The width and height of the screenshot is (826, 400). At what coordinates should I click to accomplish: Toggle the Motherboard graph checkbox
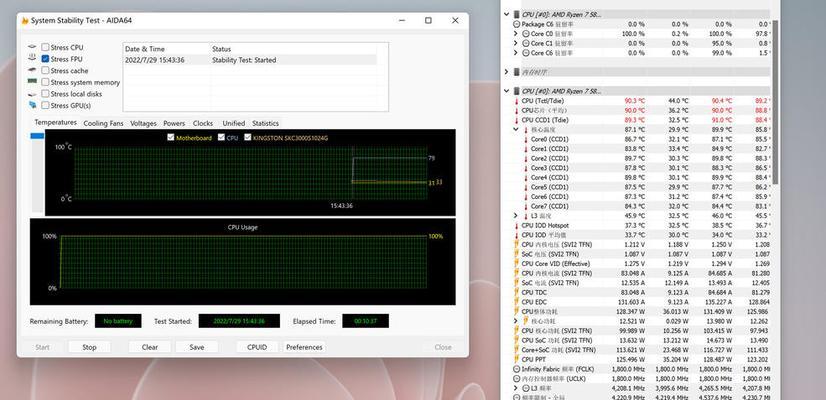click(170, 138)
